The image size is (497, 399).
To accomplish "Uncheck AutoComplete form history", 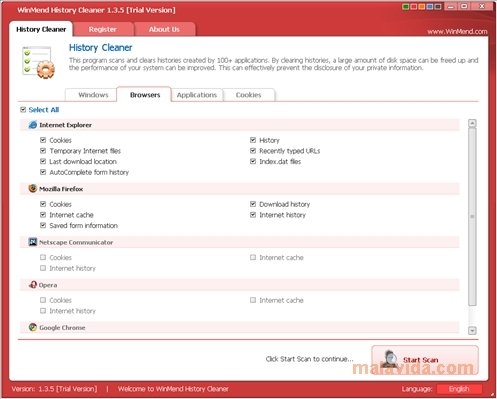I will [43, 172].
